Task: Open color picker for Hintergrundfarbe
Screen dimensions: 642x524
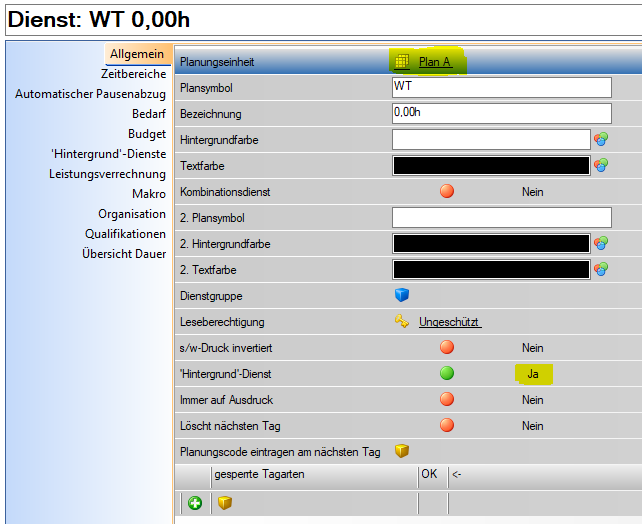Action: [601, 140]
